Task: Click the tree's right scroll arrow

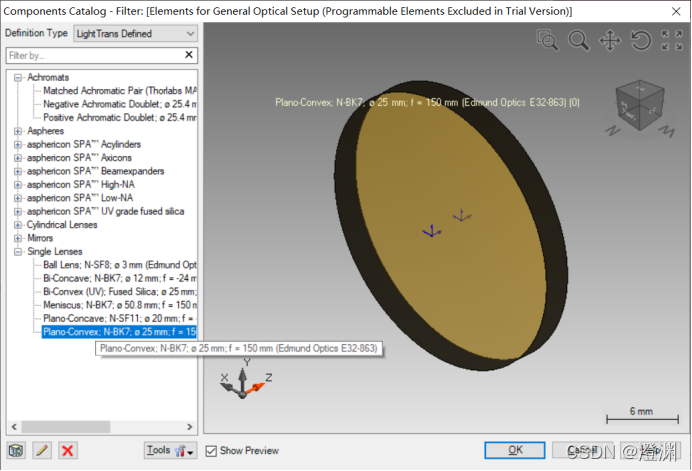Action: pos(190,427)
